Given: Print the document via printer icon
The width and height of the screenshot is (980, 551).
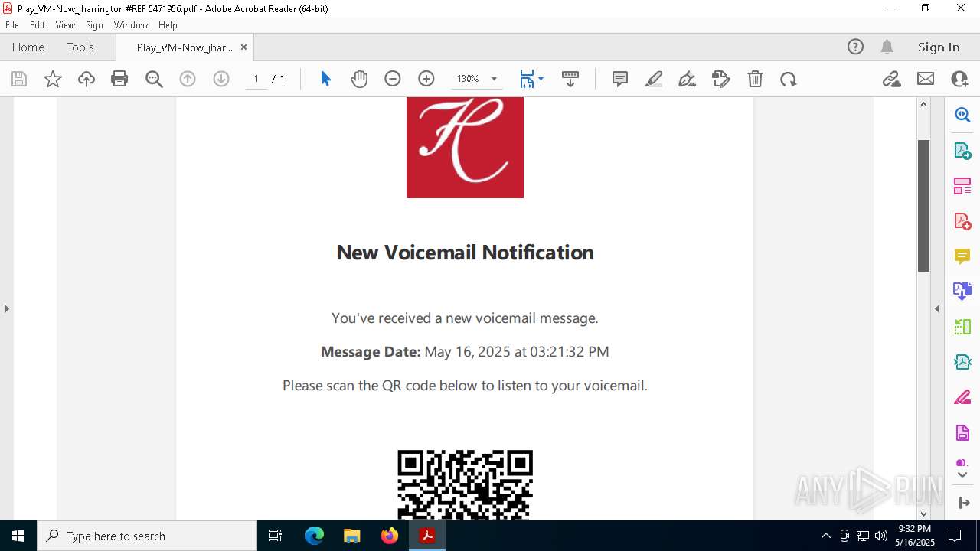Looking at the screenshot, I should click(119, 79).
